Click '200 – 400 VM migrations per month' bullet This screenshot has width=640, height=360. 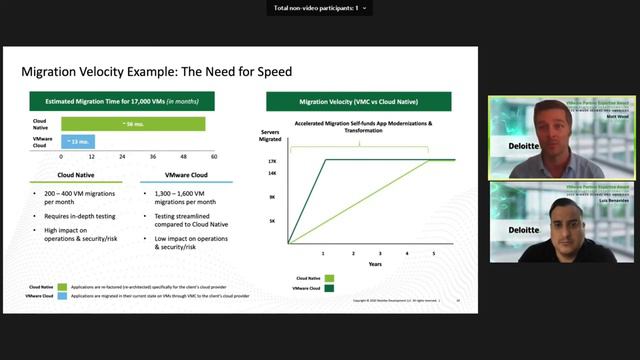point(80,198)
